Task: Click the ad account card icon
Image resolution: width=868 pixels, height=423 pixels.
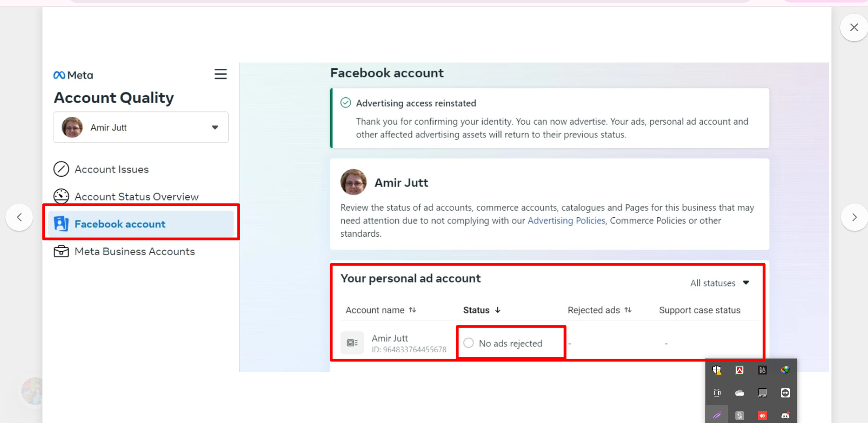Action: tap(352, 343)
